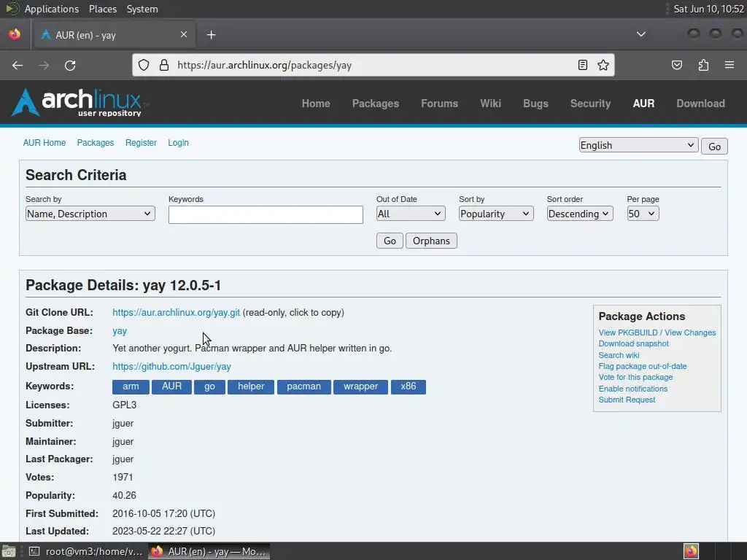The image size is (747, 560).
Task: Open the Applications menu in top panel
Action: coord(52,9)
